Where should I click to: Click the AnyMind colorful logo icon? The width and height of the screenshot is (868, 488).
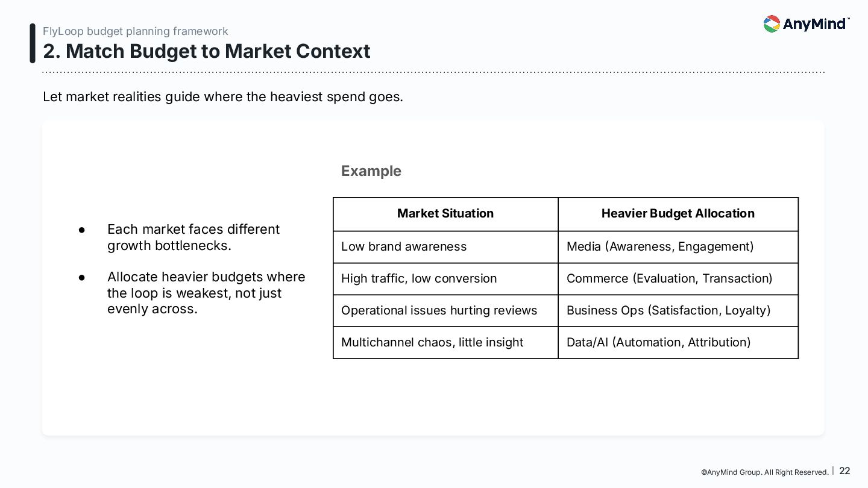tap(772, 24)
